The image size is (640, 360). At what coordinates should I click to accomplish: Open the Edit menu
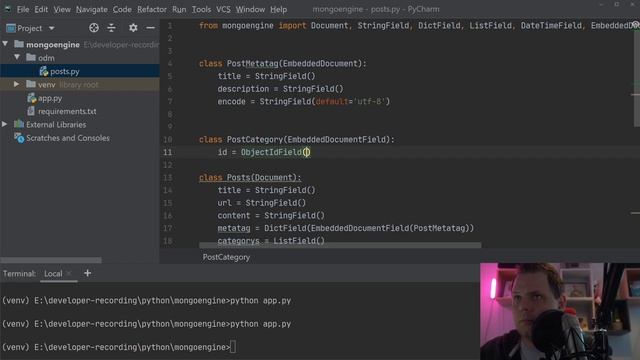pos(41,9)
